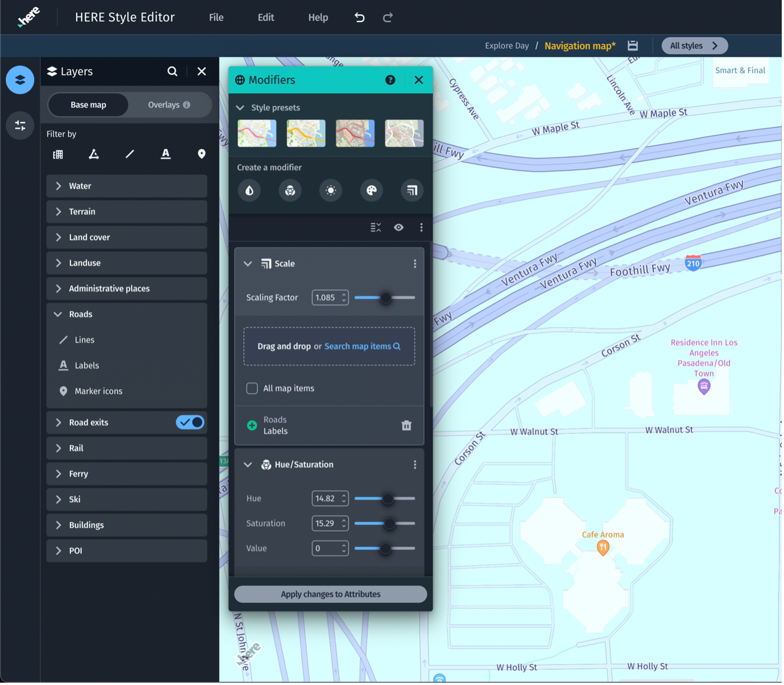This screenshot has height=685, width=784.
Task: Save the Navigation map style
Action: pyautogui.click(x=632, y=46)
